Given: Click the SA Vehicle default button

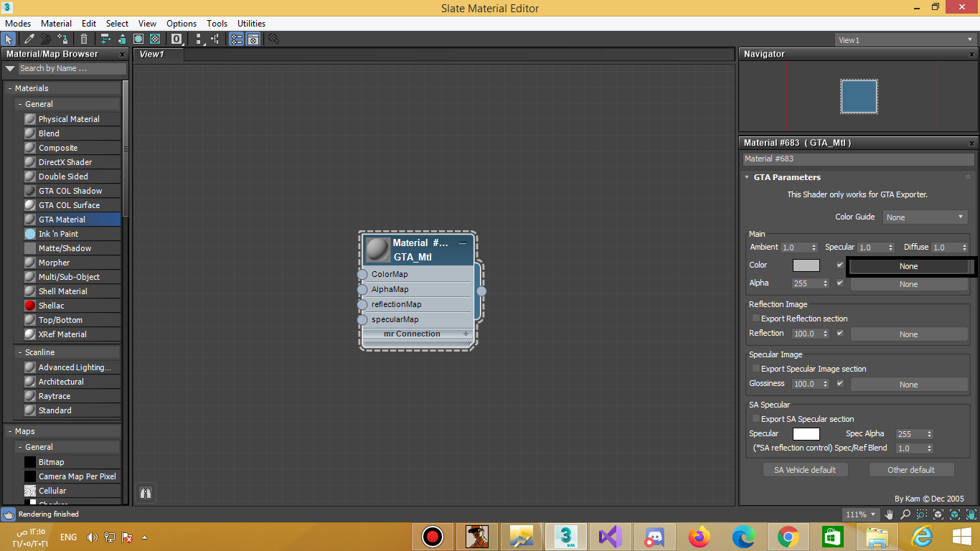Looking at the screenshot, I should 805,470.
